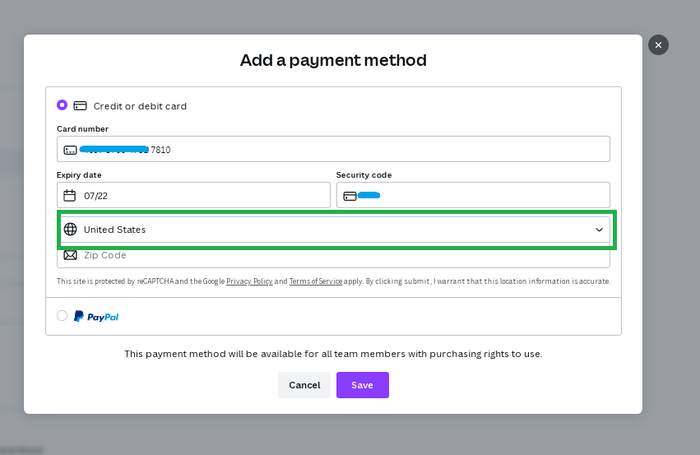Select the Credit or debit card option
700x455 pixels.
(x=62, y=105)
